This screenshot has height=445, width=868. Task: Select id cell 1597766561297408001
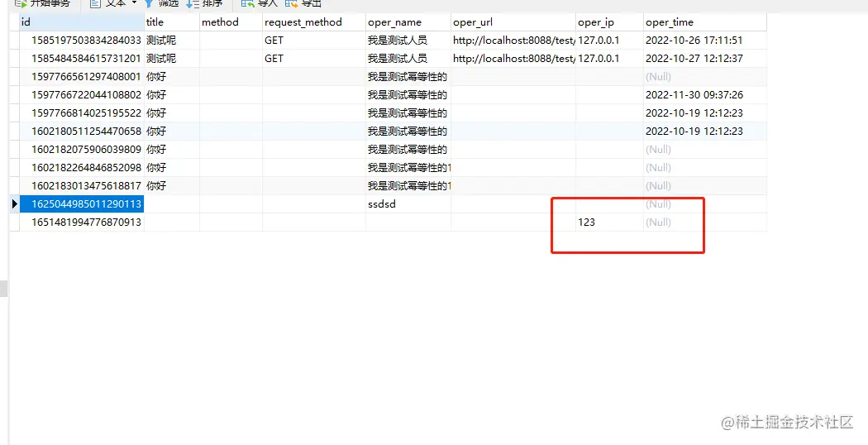click(81, 76)
